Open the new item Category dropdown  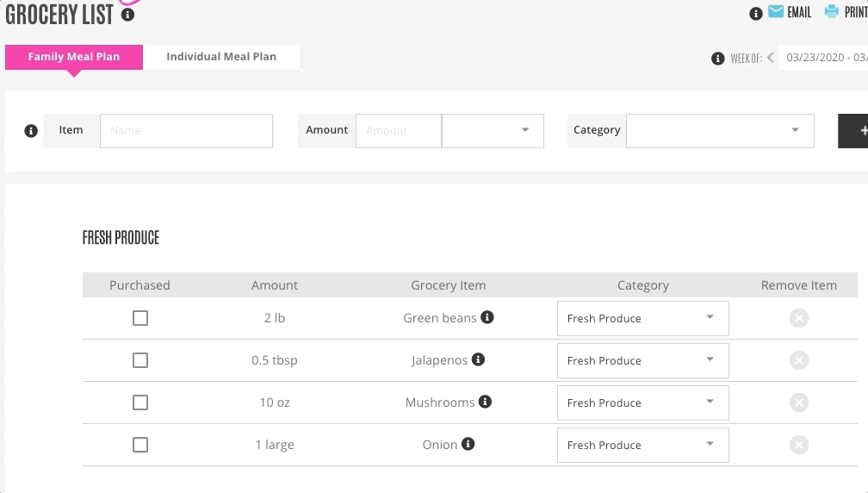point(720,131)
